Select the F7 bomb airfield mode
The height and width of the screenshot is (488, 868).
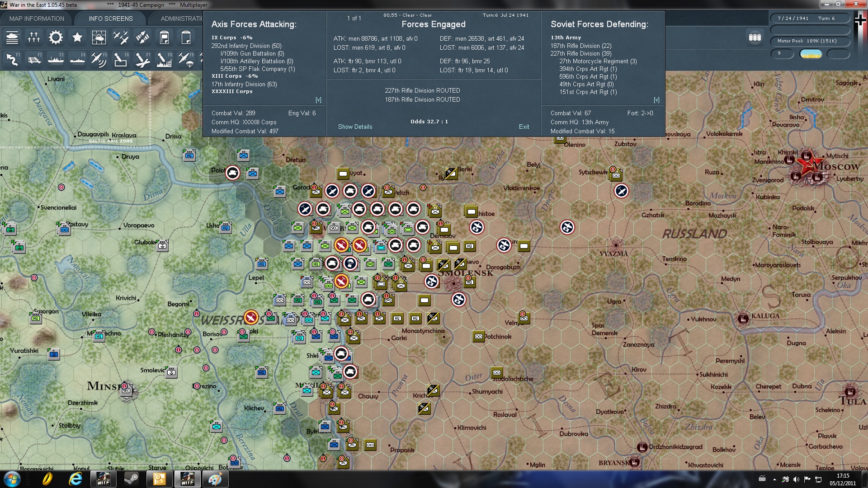142,60
